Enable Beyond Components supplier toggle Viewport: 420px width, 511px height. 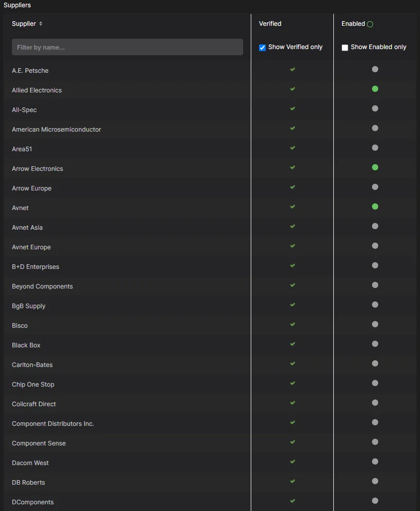[375, 285]
